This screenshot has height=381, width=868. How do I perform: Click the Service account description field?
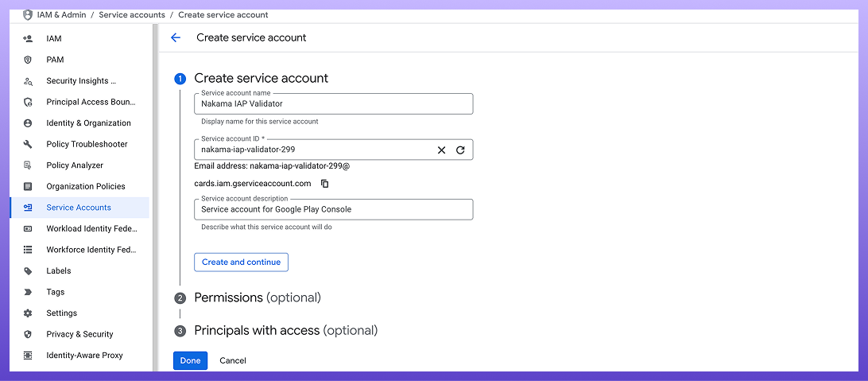click(333, 209)
